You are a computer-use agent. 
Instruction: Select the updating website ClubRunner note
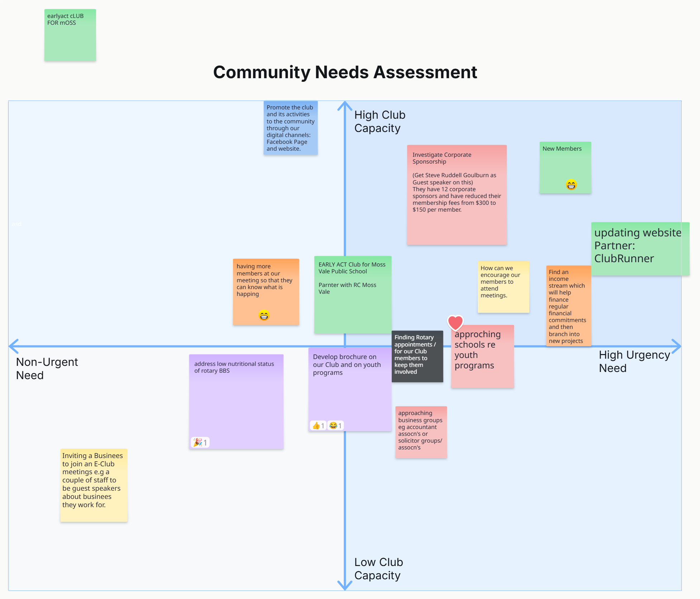point(640,249)
